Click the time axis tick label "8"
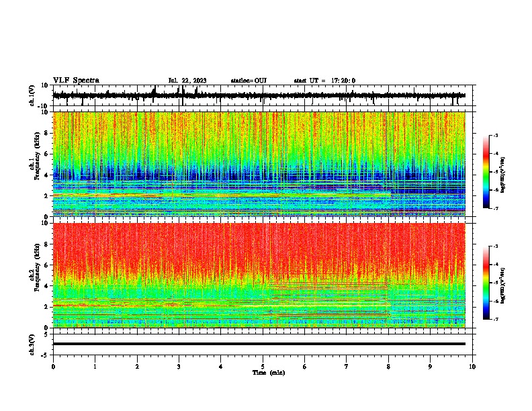 [x=388, y=367]
